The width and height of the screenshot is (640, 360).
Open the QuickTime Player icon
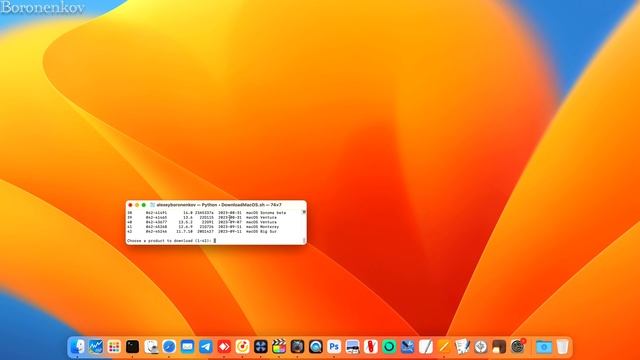pyautogui.click(x=316, y=347)
